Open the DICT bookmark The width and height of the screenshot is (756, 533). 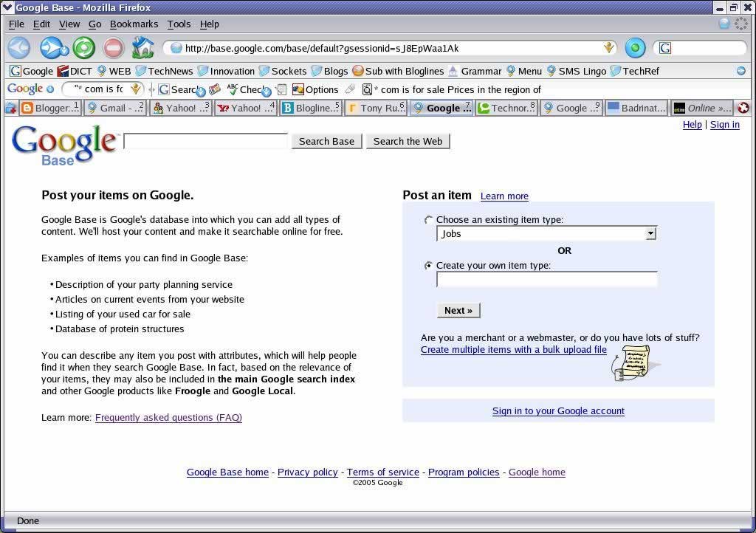[x=75, y=71]
